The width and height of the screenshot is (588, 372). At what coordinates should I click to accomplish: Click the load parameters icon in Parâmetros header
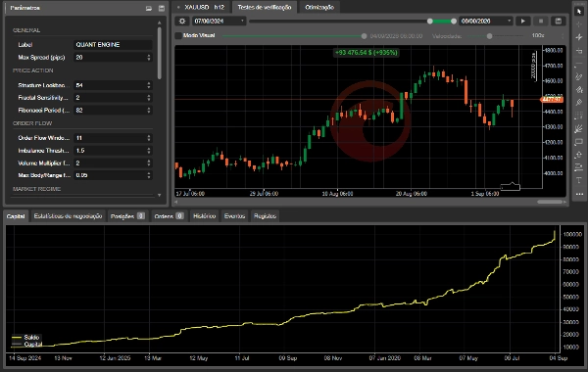click(x=149, y=8)
